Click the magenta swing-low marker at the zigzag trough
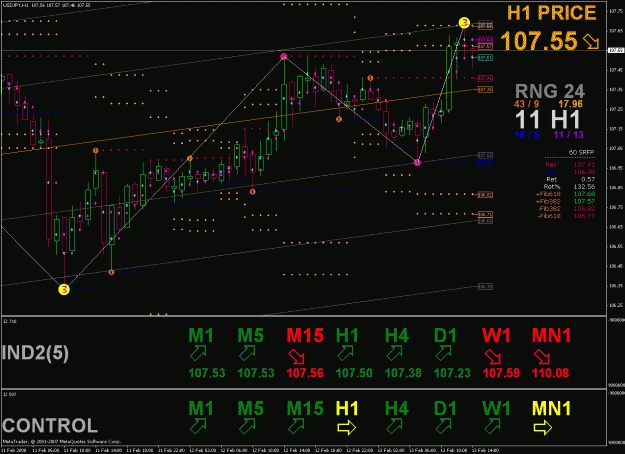 [417, 162]
